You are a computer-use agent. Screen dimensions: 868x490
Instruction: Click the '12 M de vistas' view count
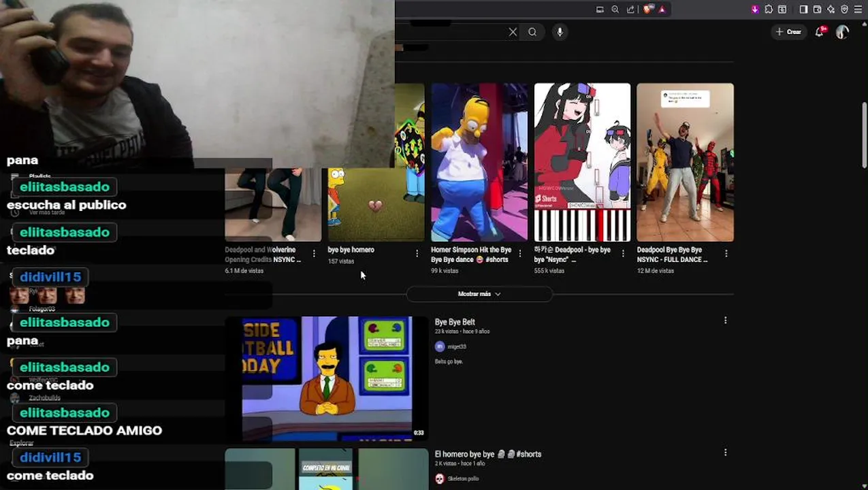pos(655,271)
